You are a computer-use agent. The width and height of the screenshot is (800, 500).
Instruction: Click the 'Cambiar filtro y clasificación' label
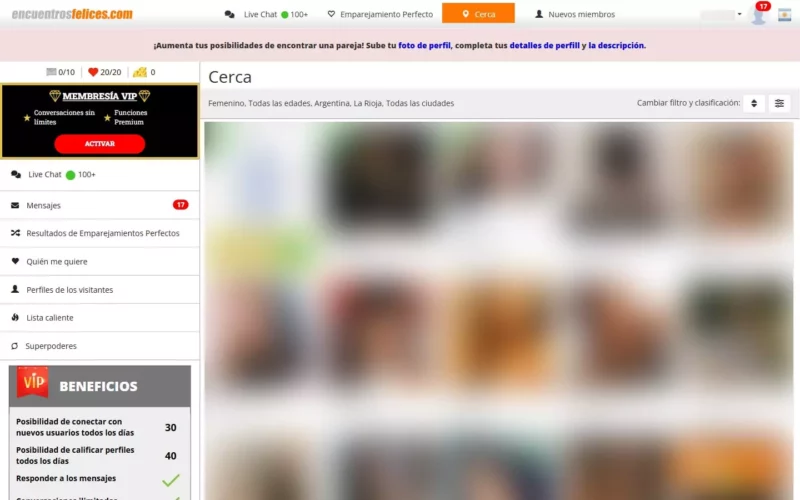(688, 103)
